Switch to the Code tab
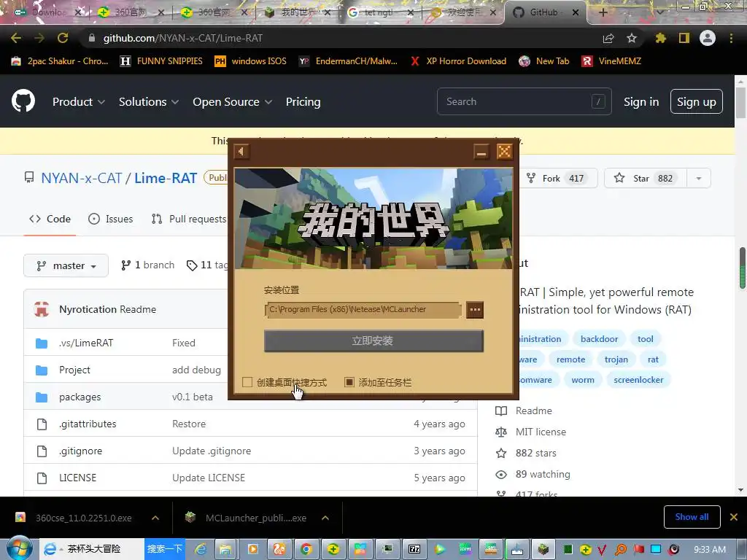Screen dimensions: 747x560 click(50, 219)
